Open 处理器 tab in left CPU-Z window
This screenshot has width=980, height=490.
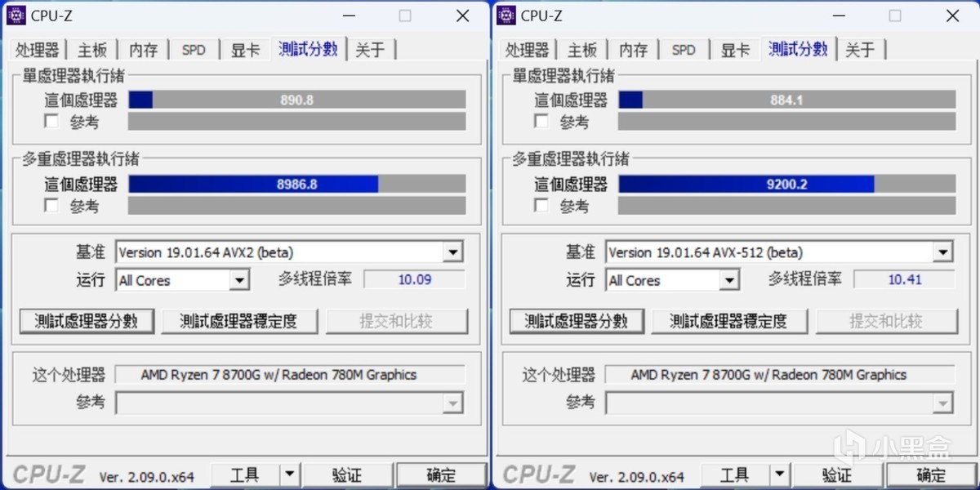pyautogui.click(x=37, y=50)
